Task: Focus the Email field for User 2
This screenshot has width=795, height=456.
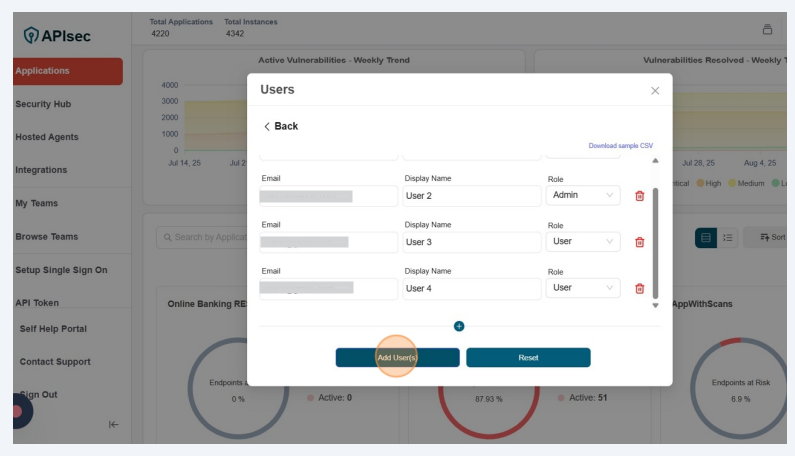Action: pyautogui.click(x=328, y=196)
